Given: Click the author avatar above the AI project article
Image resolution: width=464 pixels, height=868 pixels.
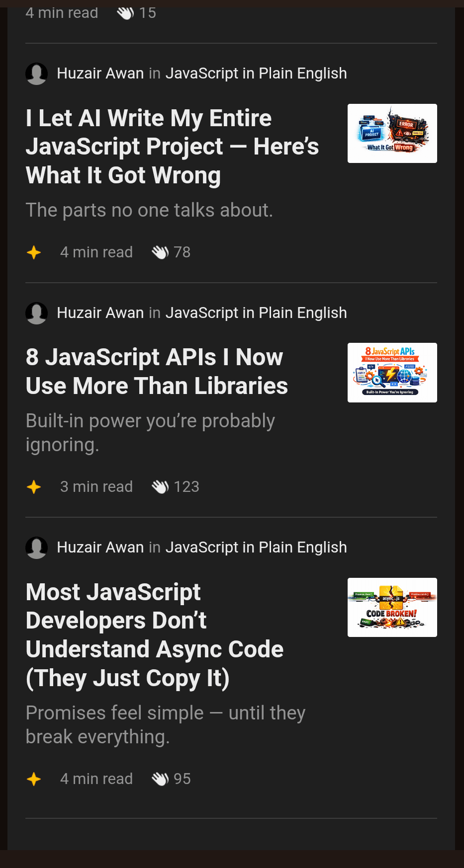Looking at the screenshot, I should pos(36,74).
